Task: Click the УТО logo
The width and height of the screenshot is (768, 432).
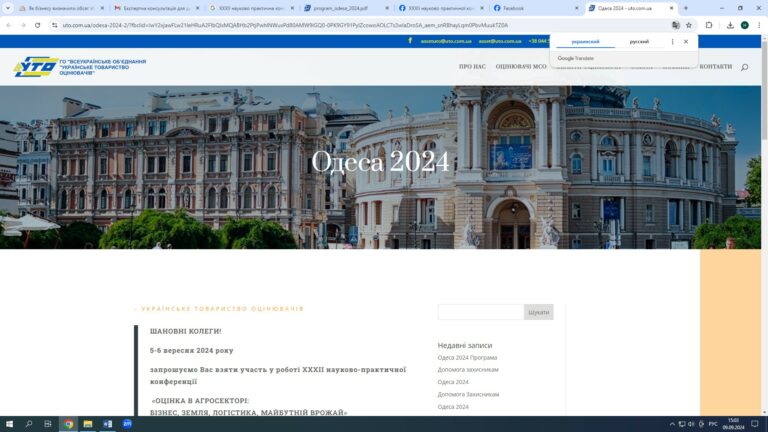Action: (35, 67)
